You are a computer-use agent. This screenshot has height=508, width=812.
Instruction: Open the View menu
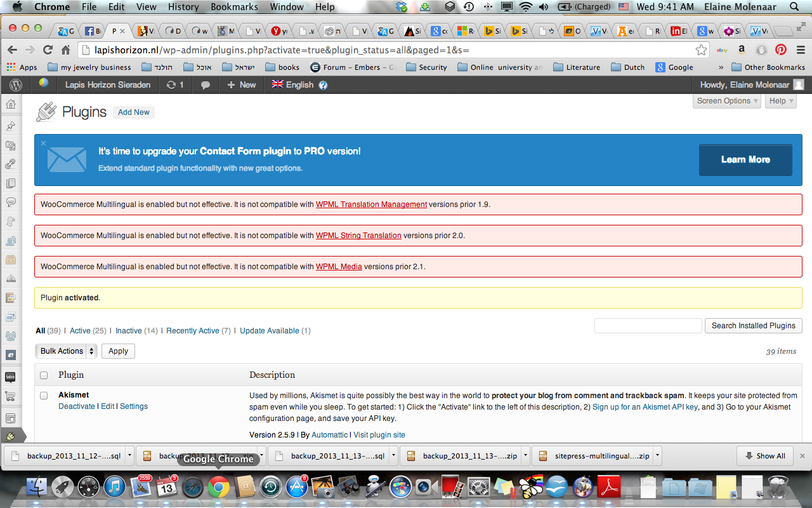coord(147,7)
